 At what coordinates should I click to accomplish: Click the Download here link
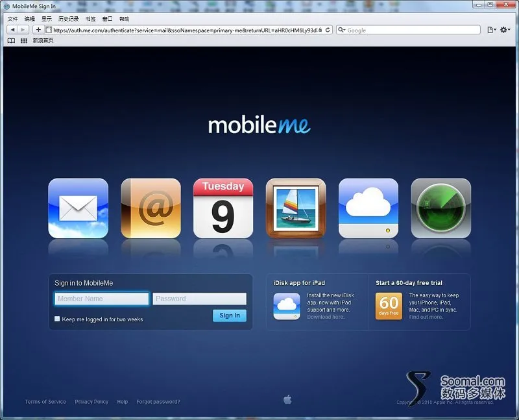click(326, 317)
